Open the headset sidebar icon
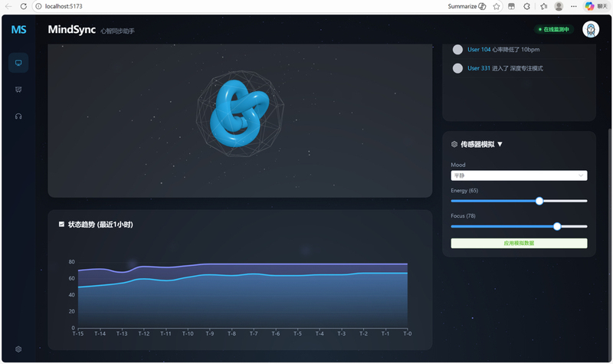 click(18, 116)
